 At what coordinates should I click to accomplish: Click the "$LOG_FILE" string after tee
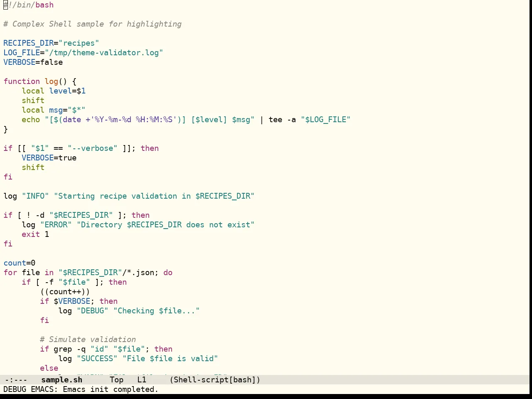325,120
